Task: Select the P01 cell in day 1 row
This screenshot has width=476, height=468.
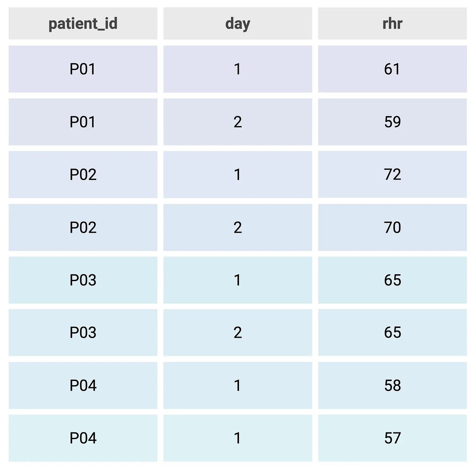Action: tap(83, 69)
